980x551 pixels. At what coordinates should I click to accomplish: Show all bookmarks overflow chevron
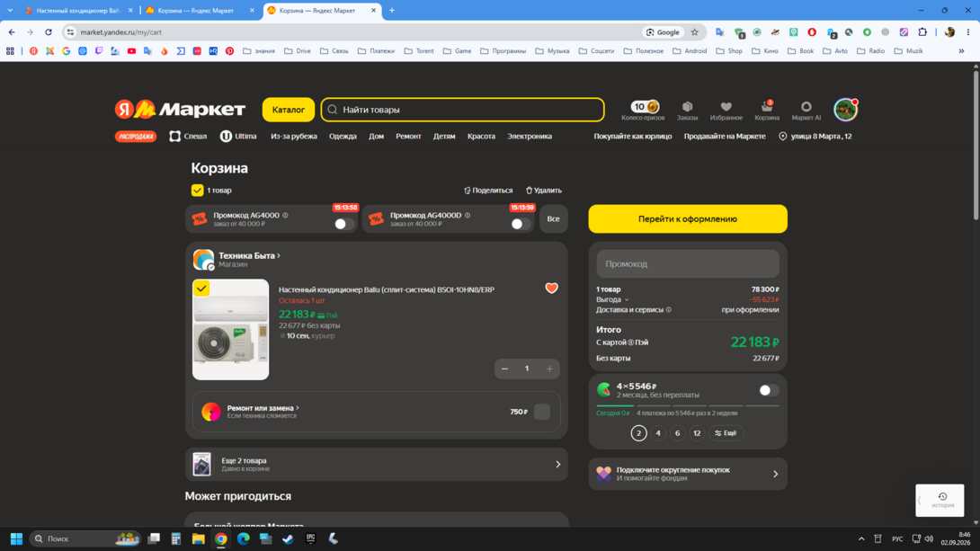tap(961, 51)
